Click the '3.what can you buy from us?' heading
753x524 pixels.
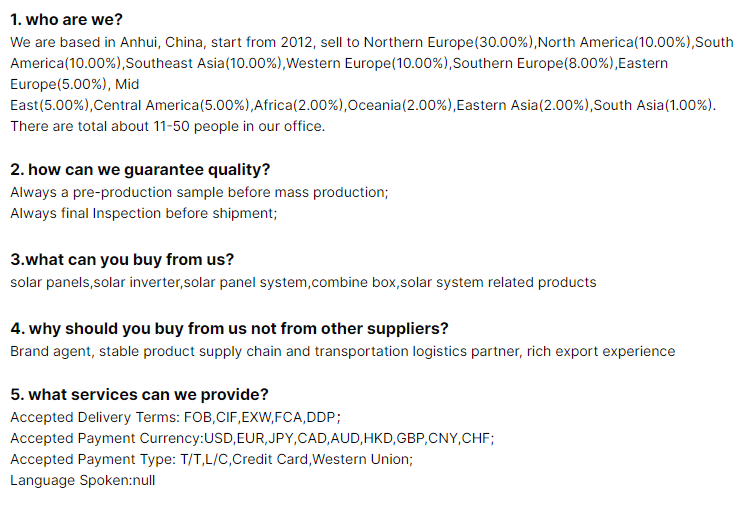(122, 259)
